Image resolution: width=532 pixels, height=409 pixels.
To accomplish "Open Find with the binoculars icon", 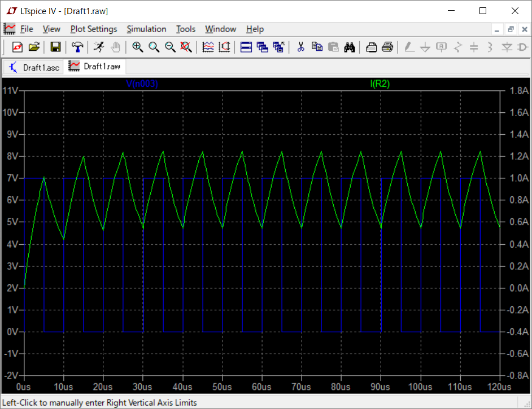I will point(350,47).
